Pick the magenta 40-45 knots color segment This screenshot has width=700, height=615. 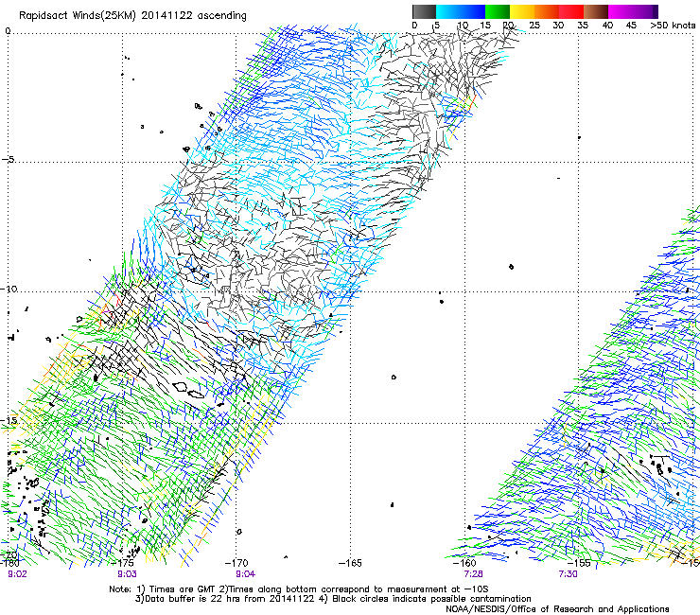tap(621, 11)
